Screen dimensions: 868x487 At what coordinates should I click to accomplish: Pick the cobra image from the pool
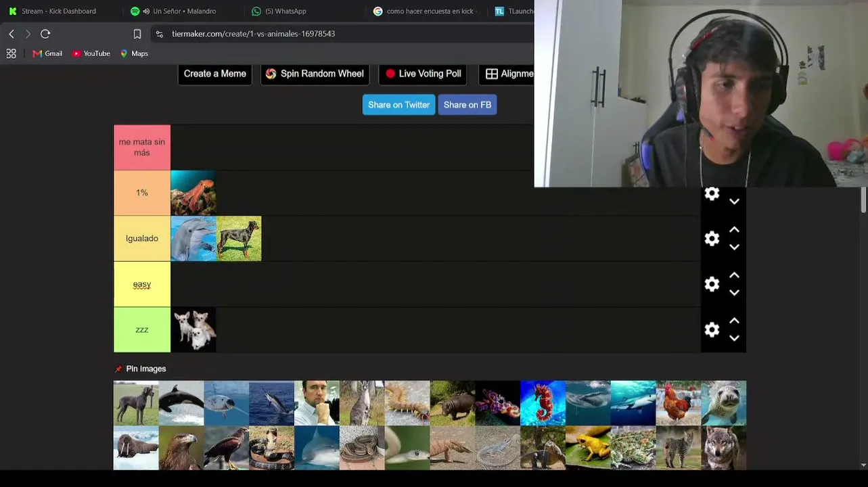coord(271,448)
